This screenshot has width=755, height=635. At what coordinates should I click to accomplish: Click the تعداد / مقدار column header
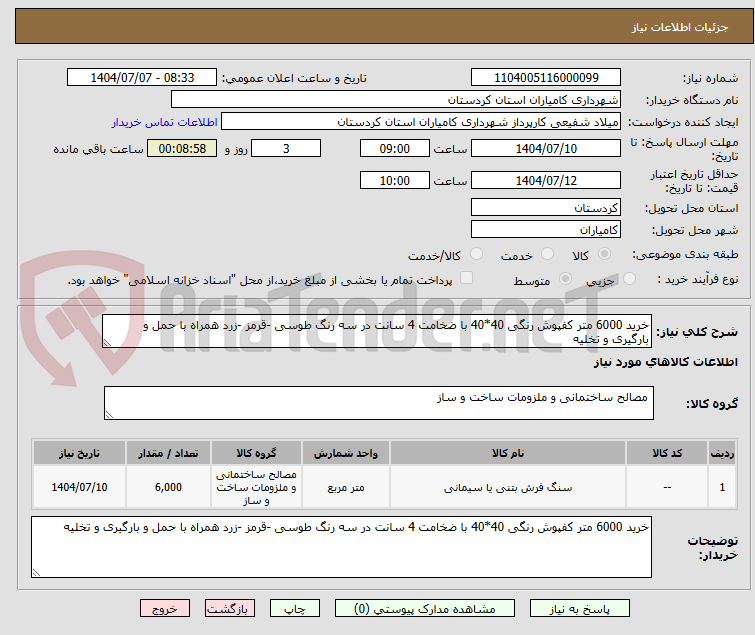168,453
